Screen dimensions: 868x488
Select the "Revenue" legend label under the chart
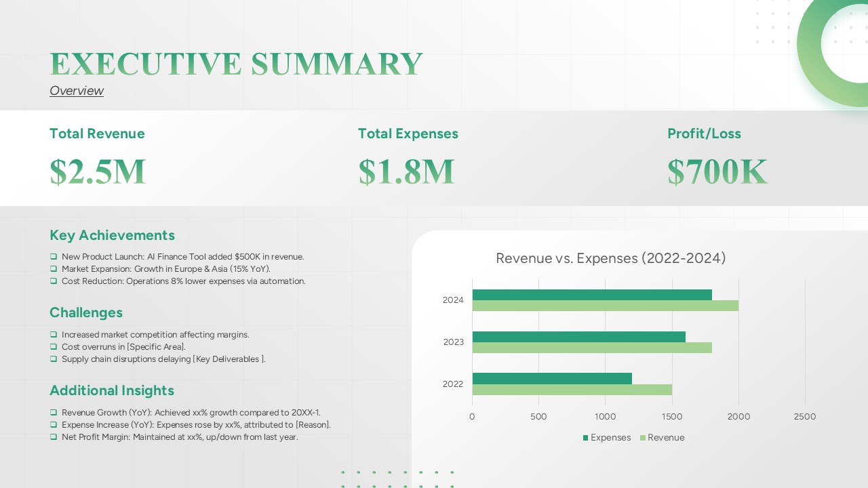tap(666, 438)
